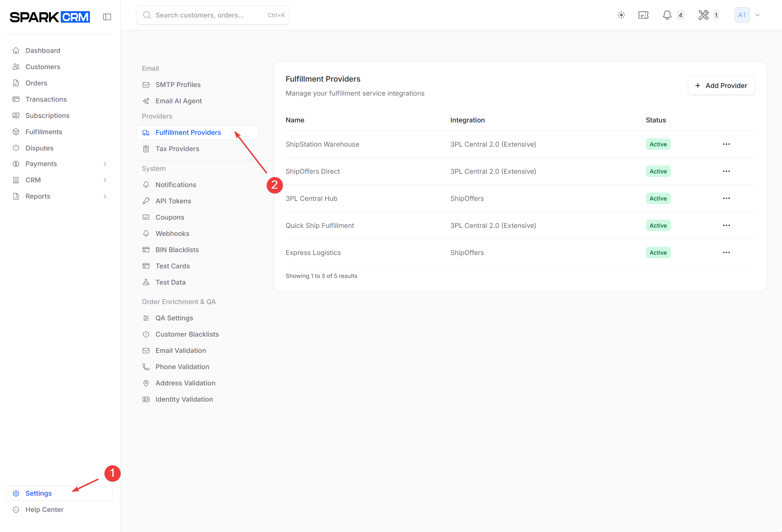This screenshot has height=532, width=782.
Task: Click the Test Cards icon
Action: pyautogui.click(x=146, y=266)
